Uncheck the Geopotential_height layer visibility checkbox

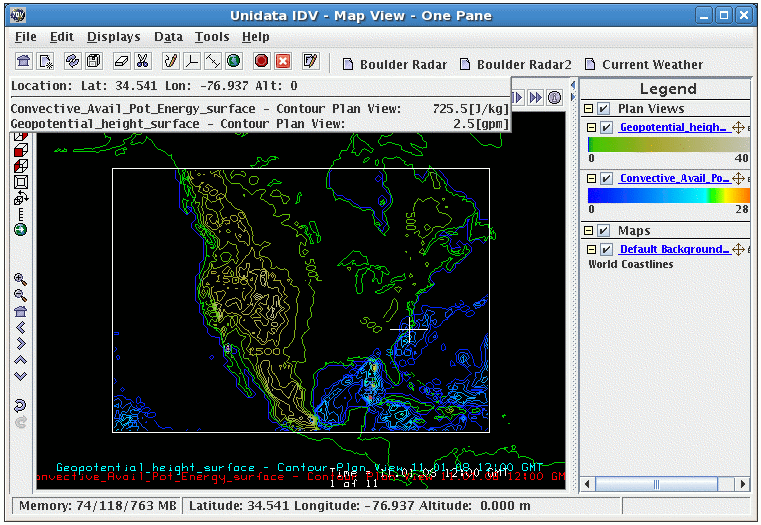(x=605, y=128)
